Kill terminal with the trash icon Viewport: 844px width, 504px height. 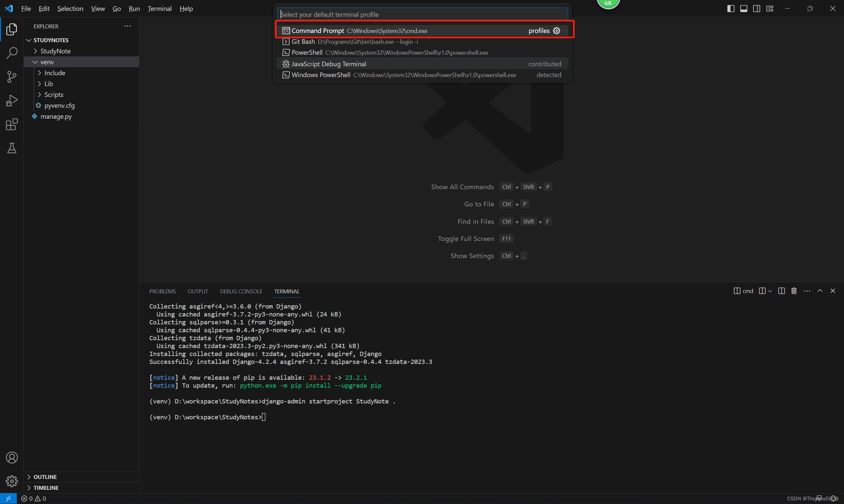click(x=794, y=291)
